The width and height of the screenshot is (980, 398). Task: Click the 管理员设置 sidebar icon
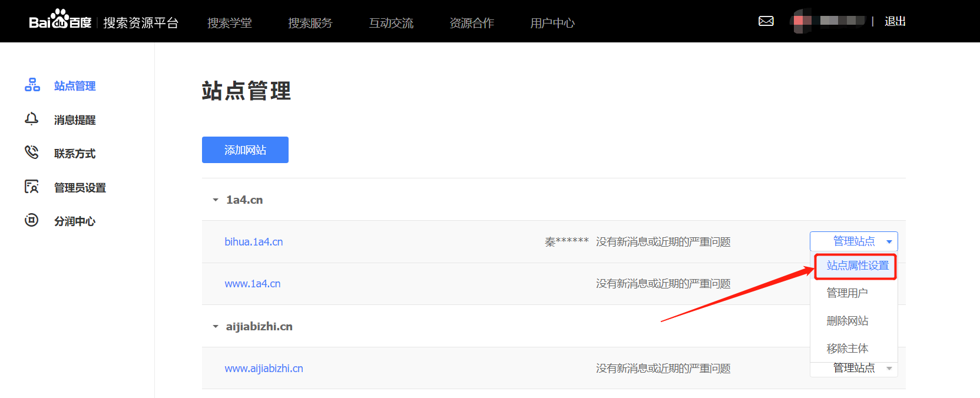tap(32, 187)
